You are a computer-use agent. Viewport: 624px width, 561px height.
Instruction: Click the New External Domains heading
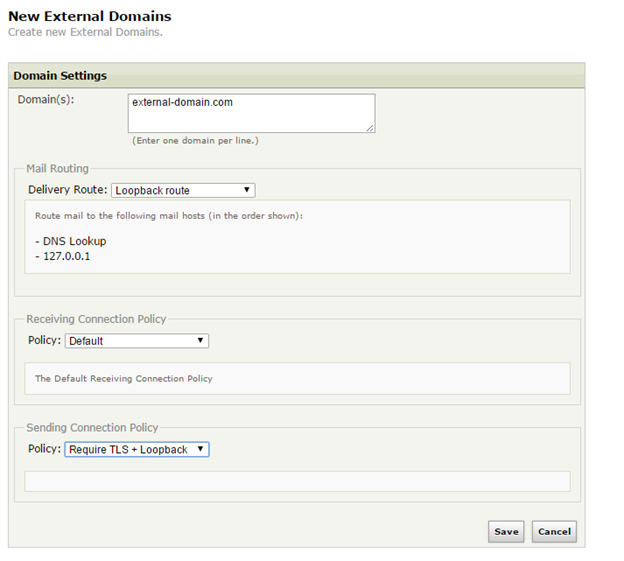click(89, 16)
